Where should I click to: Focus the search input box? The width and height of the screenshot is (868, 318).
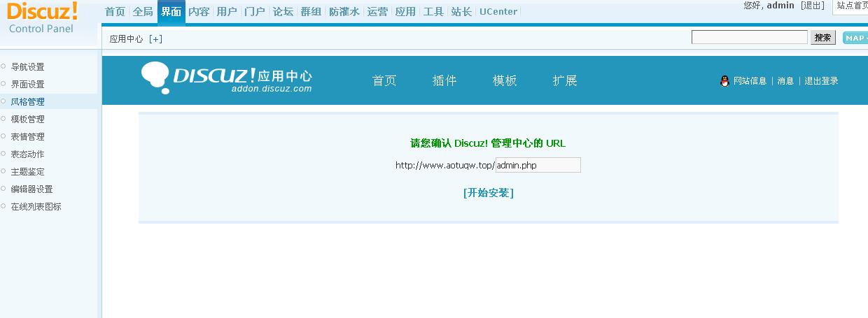[x=750, y=38]
